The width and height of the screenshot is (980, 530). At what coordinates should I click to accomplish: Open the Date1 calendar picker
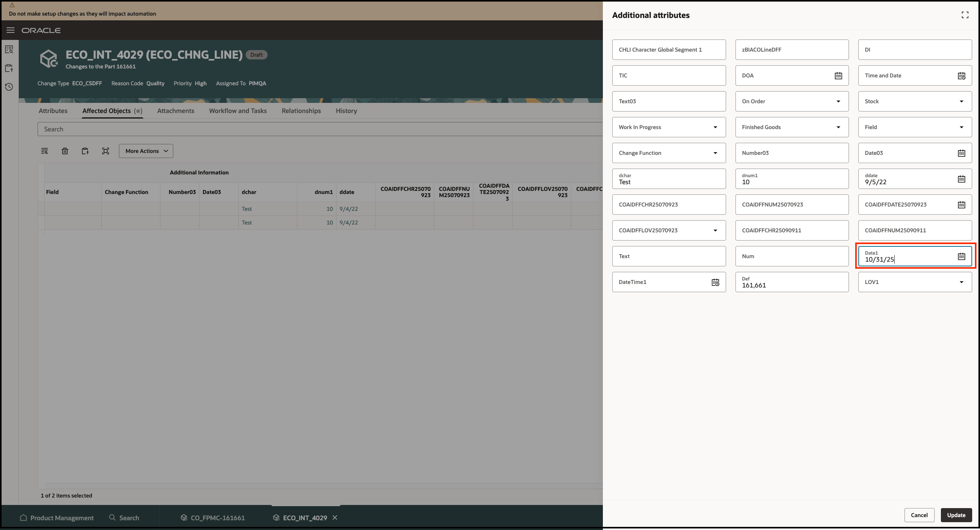pyautogui.click(x=962, y=256)
